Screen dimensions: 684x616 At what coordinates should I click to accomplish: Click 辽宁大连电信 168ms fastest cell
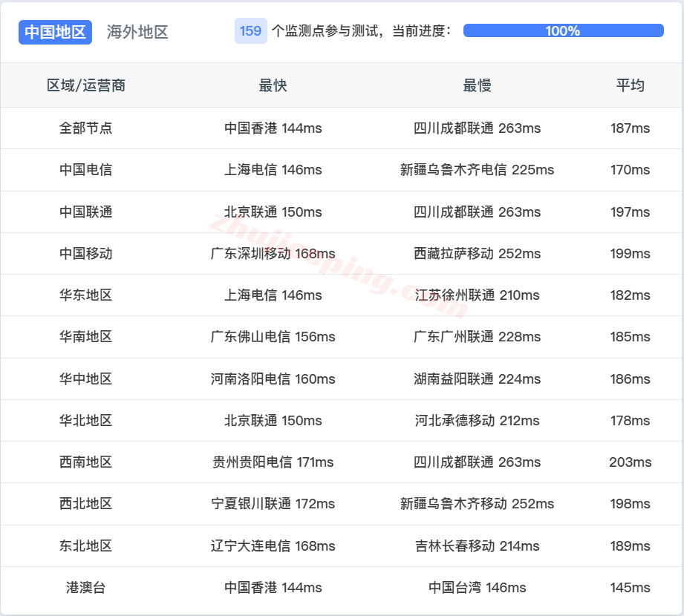pyautogui.click(x=273, y=545)
